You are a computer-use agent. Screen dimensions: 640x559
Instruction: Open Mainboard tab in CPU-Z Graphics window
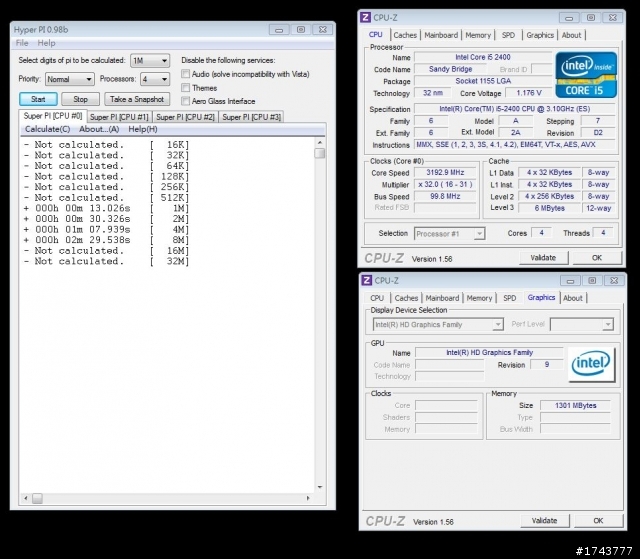pyautogui.click(x=442, y=298)
